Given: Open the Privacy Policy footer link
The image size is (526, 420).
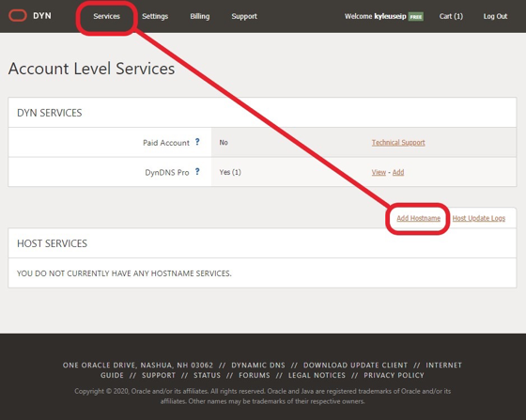Looking at the screenshot, I should (394, 375).
